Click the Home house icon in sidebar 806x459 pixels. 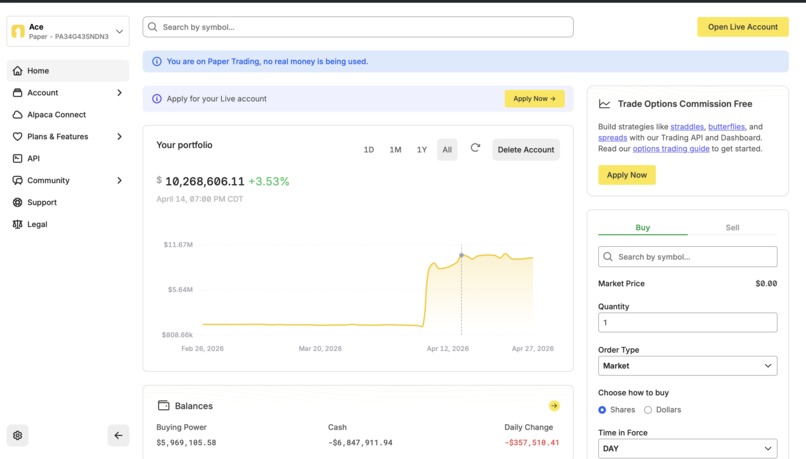tap(17, 70)
